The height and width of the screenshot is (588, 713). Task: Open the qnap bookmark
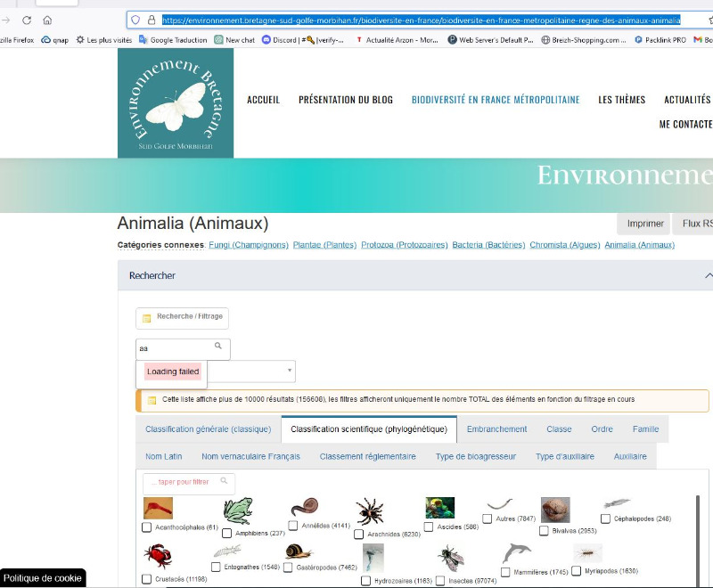[55, 40]
